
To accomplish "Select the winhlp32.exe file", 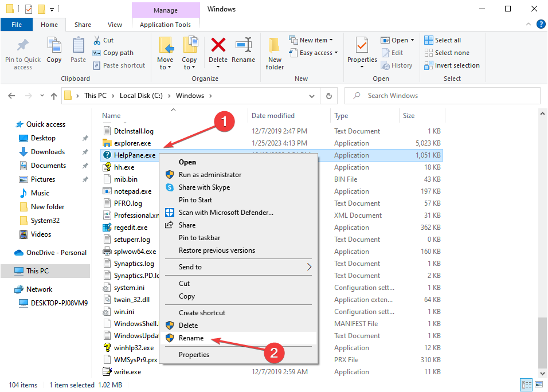I will [134, 348].
